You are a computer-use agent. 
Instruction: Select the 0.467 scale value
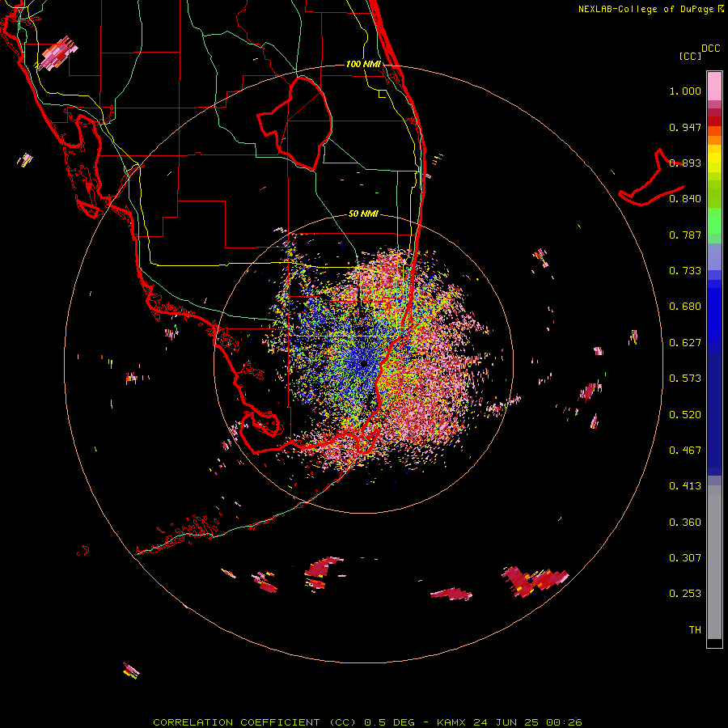[x=685, y=451]
